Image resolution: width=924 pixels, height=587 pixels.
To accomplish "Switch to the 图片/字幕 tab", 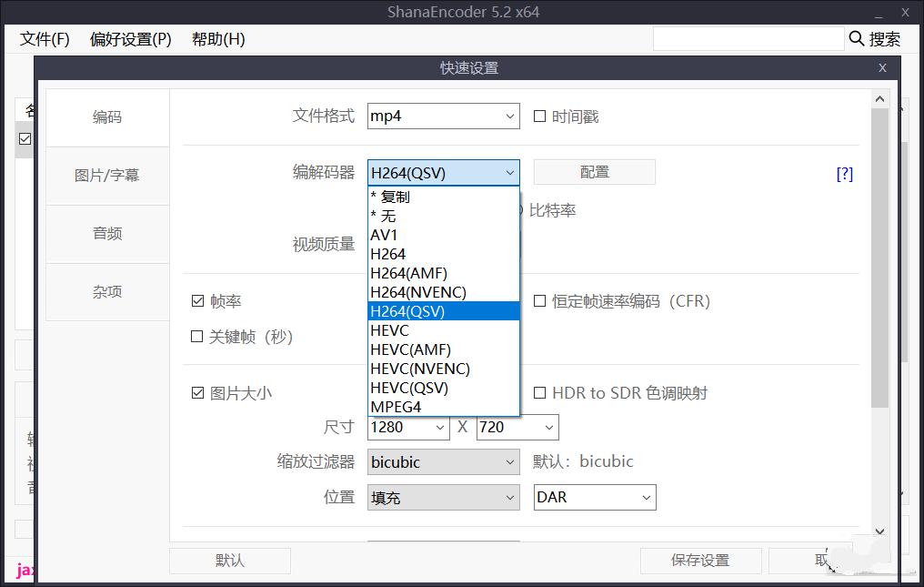I will tap(107, 176).
